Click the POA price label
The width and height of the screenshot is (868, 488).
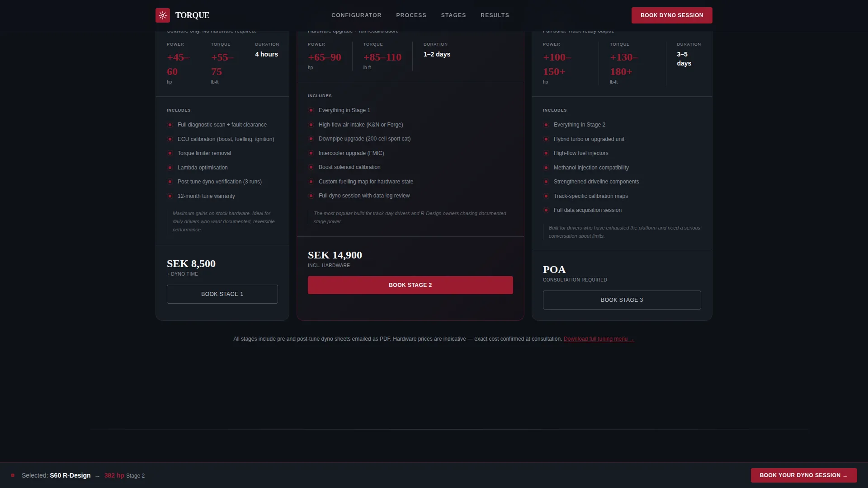pos(554,270)
